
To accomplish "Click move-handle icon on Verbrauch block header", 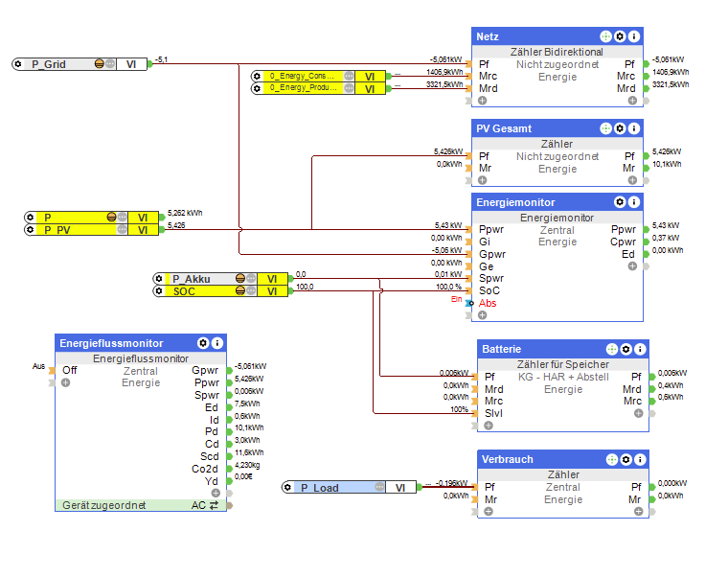I will (605, 460).
